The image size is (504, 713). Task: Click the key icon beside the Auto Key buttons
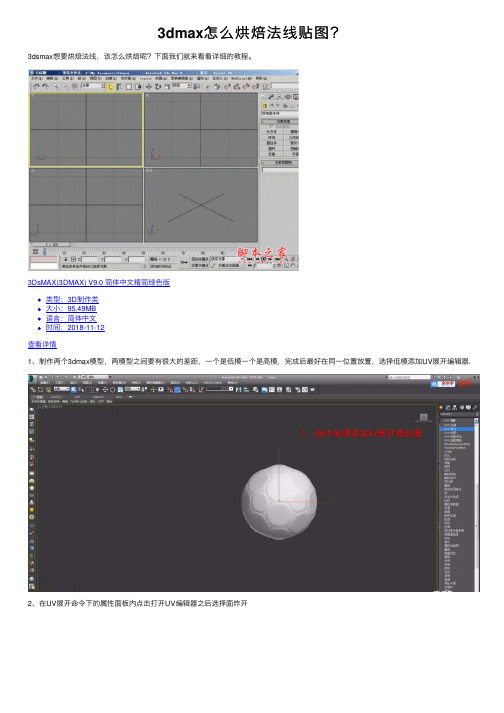tap(184, 262)
